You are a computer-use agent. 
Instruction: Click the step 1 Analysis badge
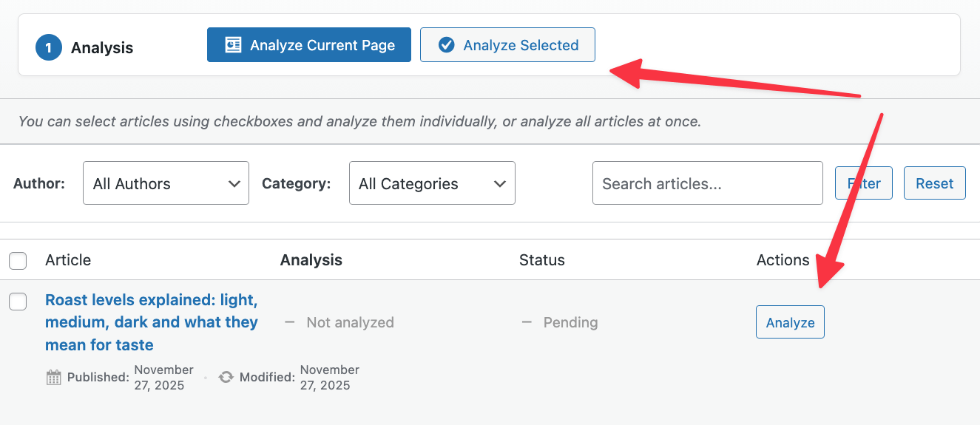pyautogui.click(x=49, y=48)
